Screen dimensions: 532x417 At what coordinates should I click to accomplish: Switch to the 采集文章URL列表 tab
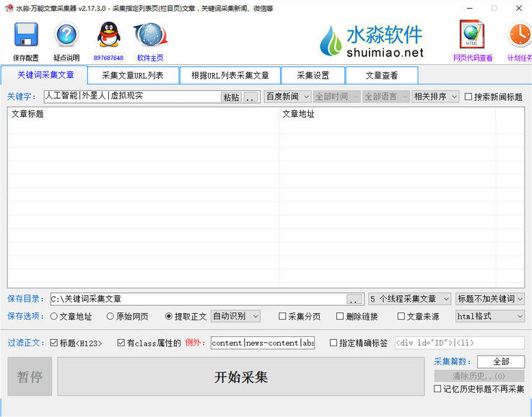click(132, 75)
